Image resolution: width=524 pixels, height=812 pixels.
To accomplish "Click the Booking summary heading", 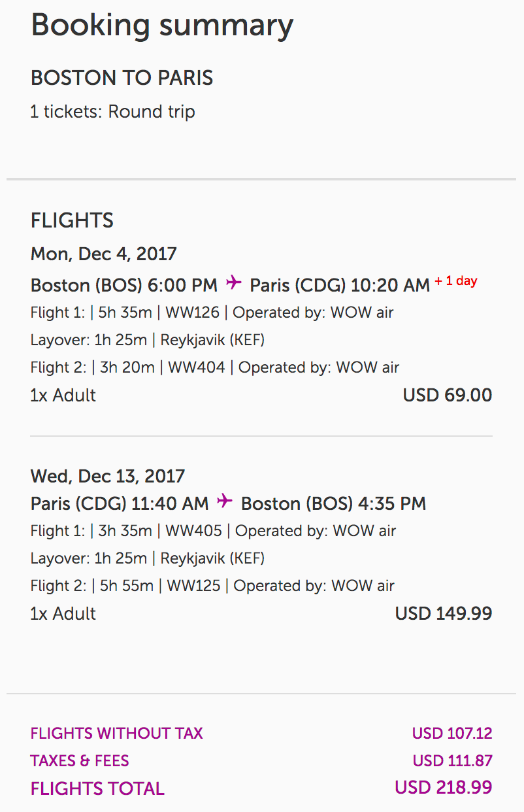I will point(162,26).
